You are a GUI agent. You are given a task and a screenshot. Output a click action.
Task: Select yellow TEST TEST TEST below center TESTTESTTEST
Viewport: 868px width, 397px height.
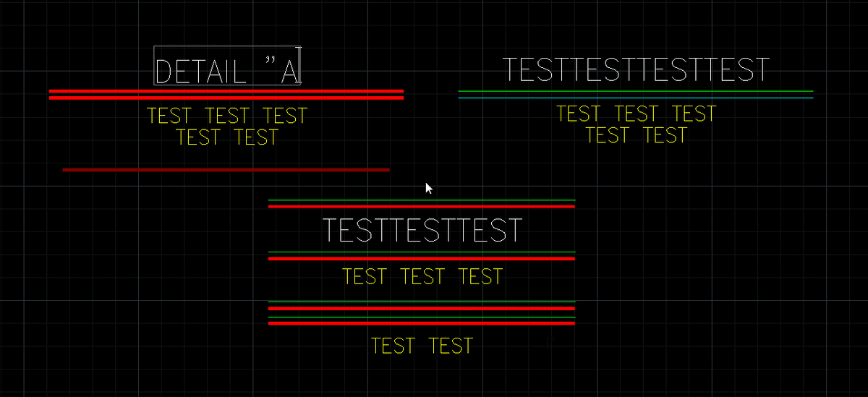pos(422,277)
